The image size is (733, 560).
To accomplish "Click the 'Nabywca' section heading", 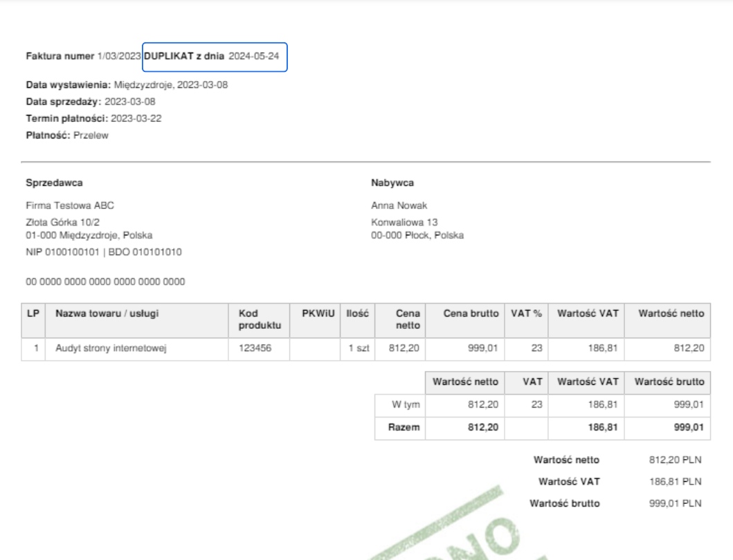I will click(x=392, y=183).
